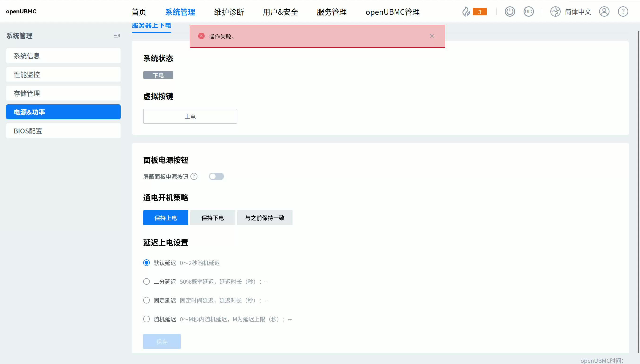
Task: Open the power button icon in header
Action: (510, 11)
